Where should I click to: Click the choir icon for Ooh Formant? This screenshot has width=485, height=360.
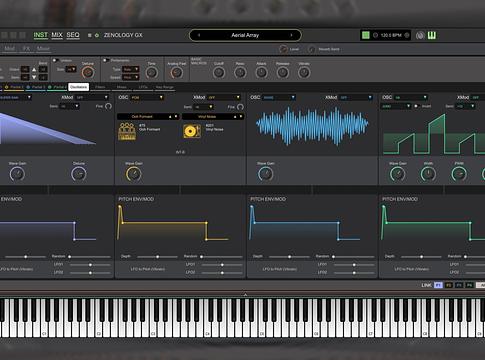(127, 131)
